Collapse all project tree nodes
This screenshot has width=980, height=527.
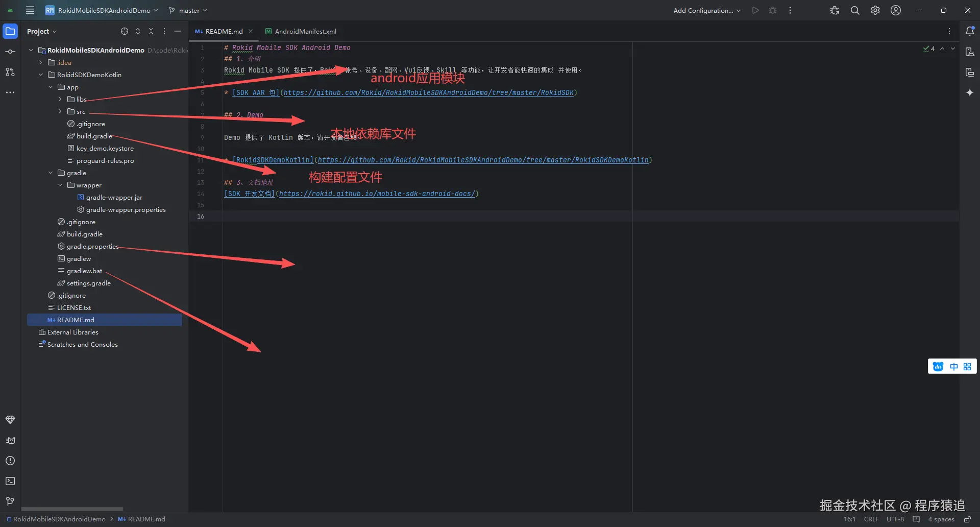click(x=151, y=31)
